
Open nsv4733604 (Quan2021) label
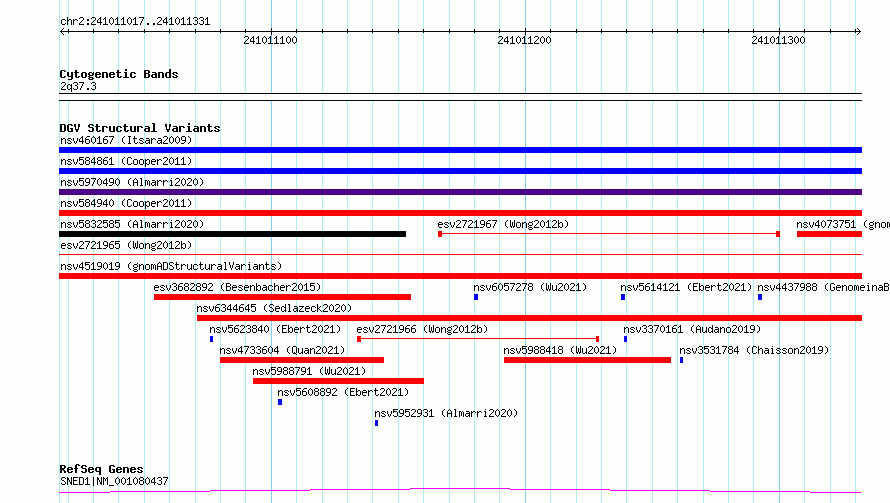[282, 350]
